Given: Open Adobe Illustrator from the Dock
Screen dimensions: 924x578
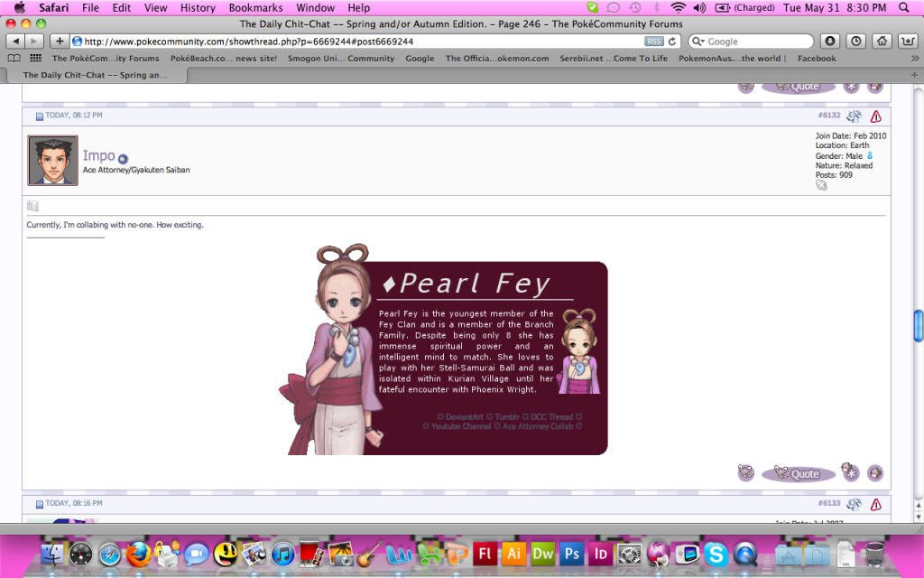Looking at the screenshot, I should 513,554.
